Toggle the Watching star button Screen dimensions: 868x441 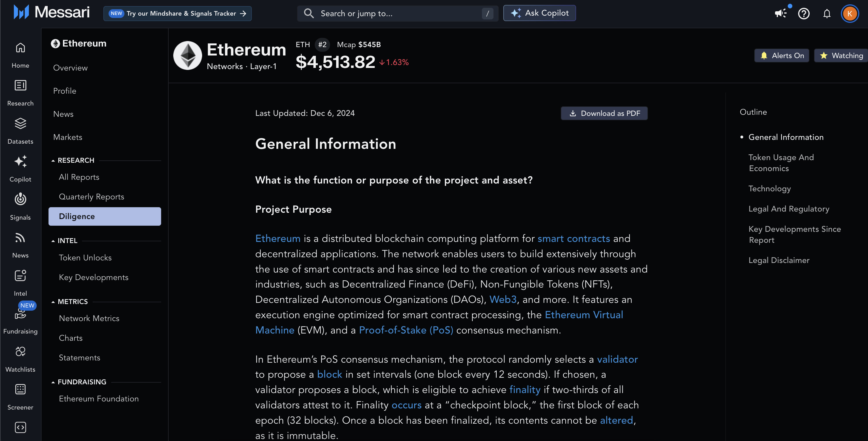(x=841, y=55)
